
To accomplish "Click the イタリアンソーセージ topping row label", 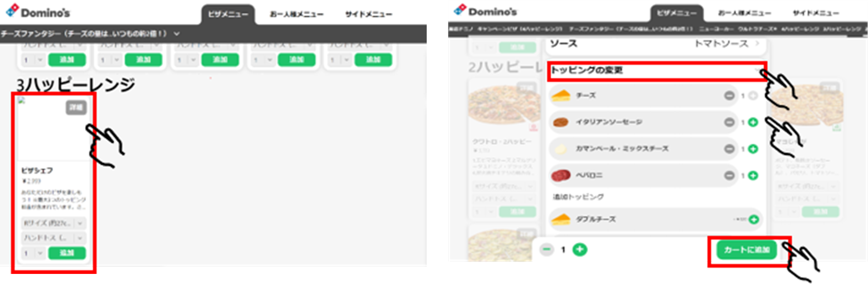I will [x=609, y=122].
